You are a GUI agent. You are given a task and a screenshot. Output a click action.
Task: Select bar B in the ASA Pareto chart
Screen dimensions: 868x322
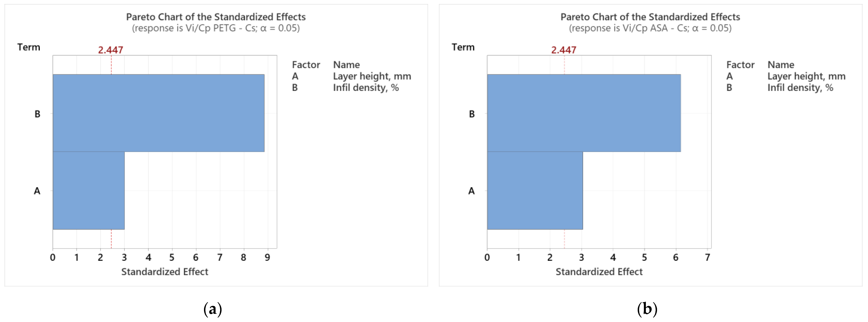[584, 113]
